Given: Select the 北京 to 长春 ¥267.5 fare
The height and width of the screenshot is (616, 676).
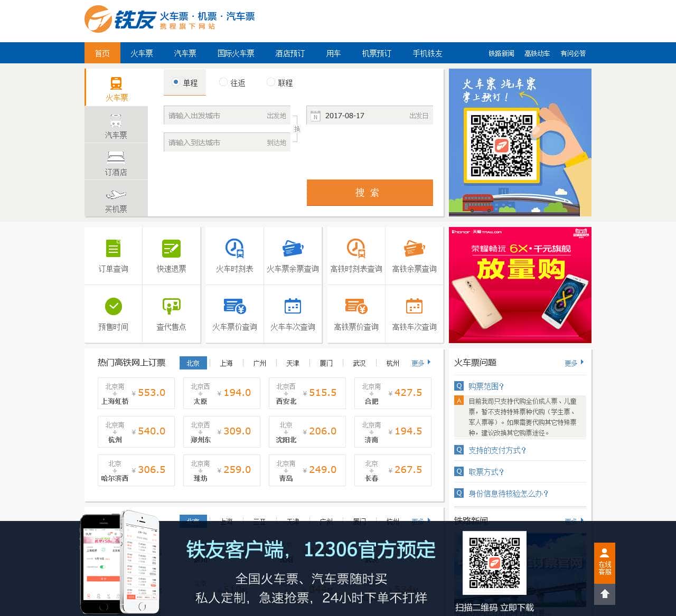Looking at the screenshot, I should [393, 470].
